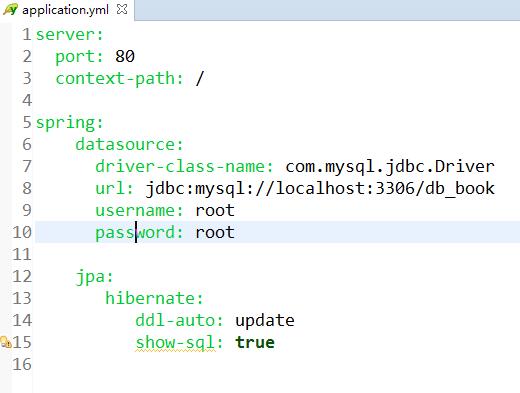The image size is (520, 393).
Task: Click line number 1 in gutter
Action: [x=27, y=34]
